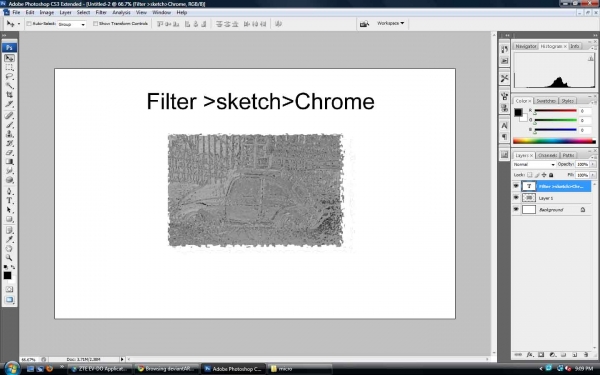Image resolution: width=600 pixels, height=375 pixels.
Task: Select the Magic Wand tool
Action: click(9, 86)
